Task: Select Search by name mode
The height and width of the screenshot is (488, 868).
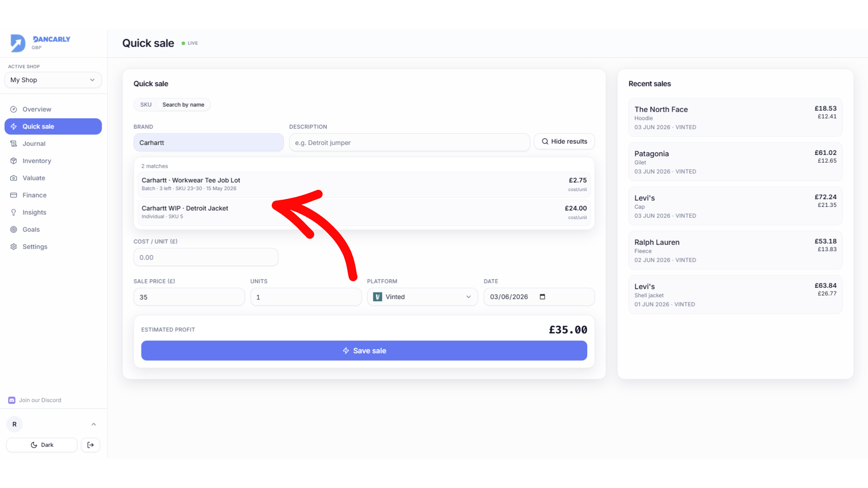Action: (x=183, y=105)
